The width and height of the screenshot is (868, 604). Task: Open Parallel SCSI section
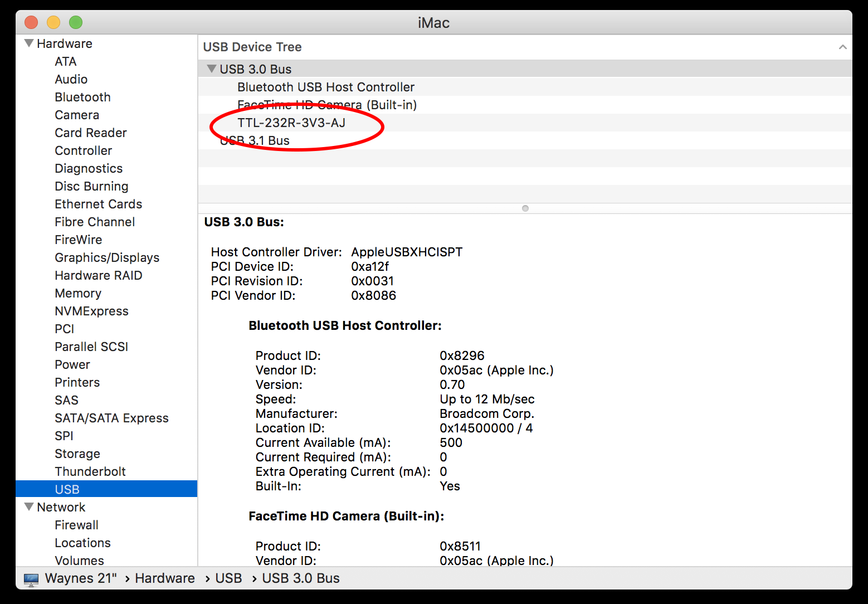[x=91, y=347]
